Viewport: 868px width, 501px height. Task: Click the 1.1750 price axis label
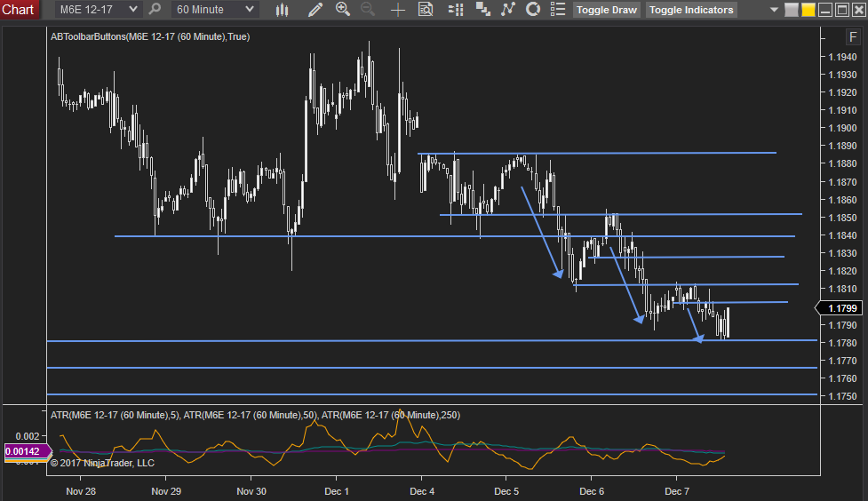(x=842, y=396)
